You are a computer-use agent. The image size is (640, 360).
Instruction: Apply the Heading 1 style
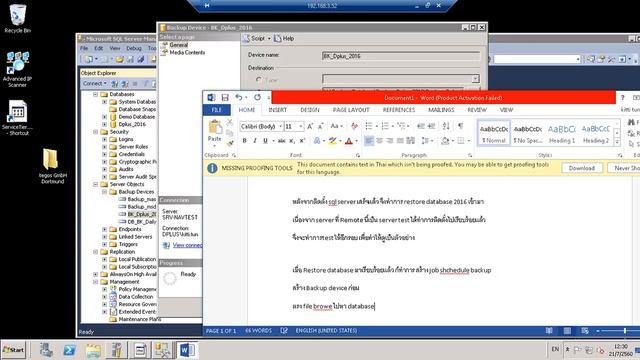(x=562, y=133)
